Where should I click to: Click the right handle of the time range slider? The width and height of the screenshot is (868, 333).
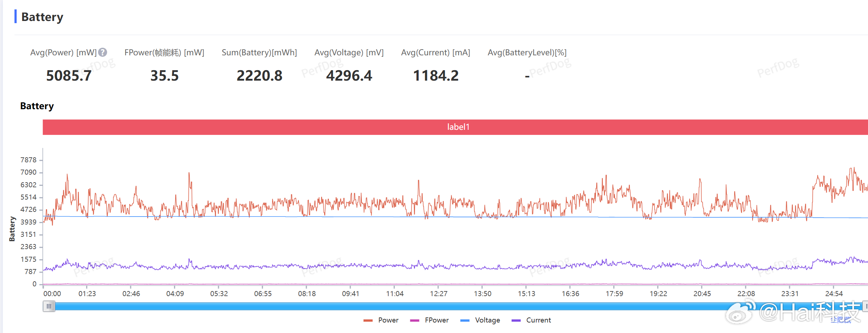click(x=865, y=306)
